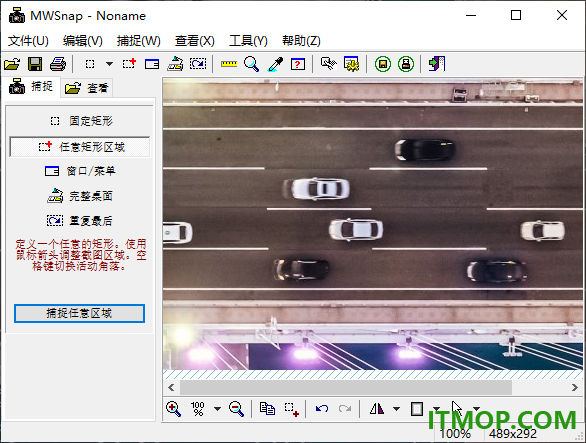Expand fixed rectangle size dropdown arrow
586x443 pixels.
pos(109,64)
